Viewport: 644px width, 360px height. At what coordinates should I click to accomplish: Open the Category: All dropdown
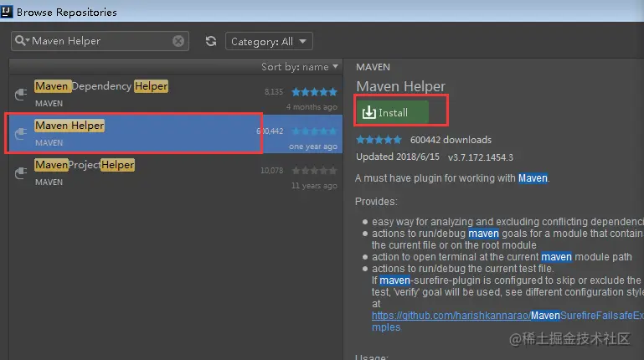(x=269, y=42)
